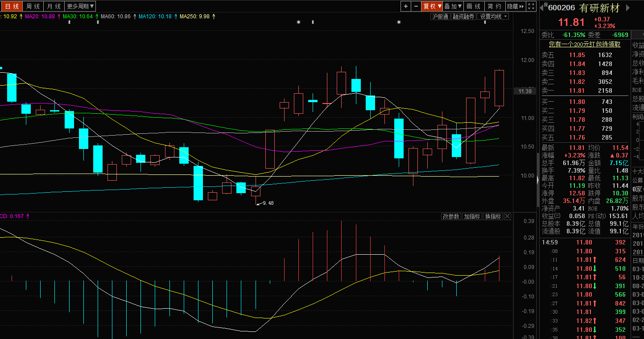Click the 昨收 11.44 value
Viewport: 644px width, 339px height.
point(620,186)
